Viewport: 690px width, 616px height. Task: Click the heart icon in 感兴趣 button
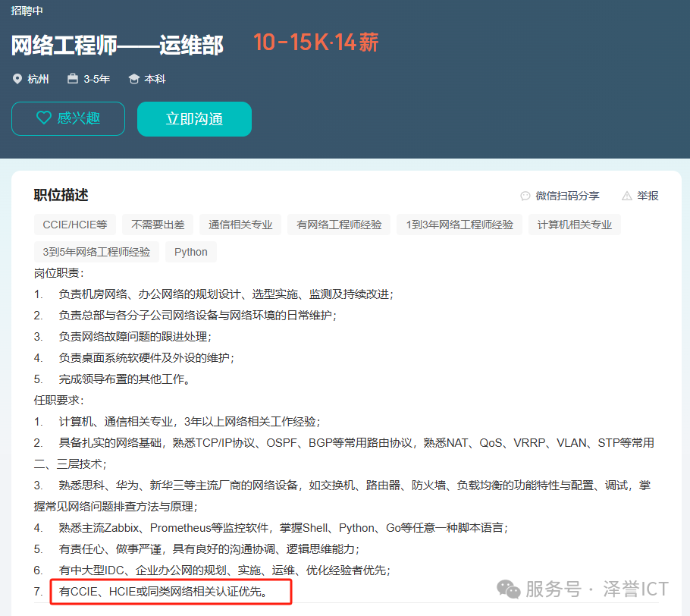44,118
